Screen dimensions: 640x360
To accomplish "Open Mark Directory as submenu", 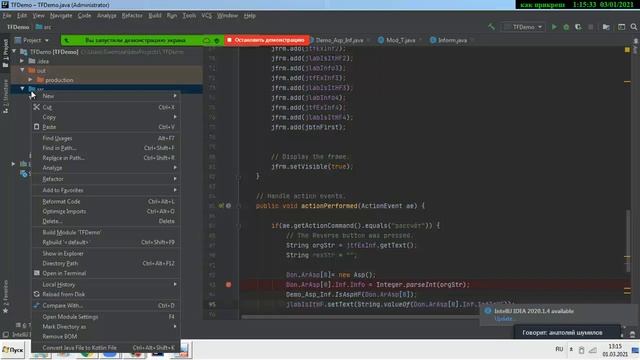I will click(x=106, y=327).
